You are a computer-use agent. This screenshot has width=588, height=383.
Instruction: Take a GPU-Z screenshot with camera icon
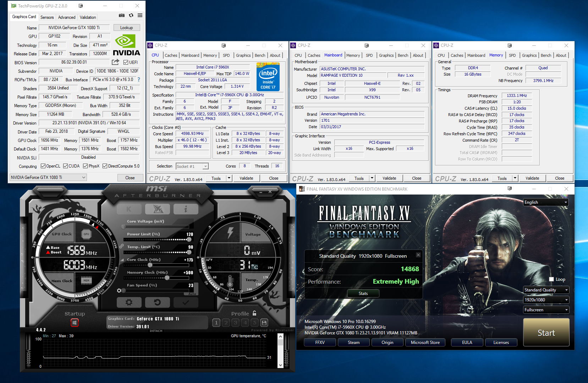122,15
